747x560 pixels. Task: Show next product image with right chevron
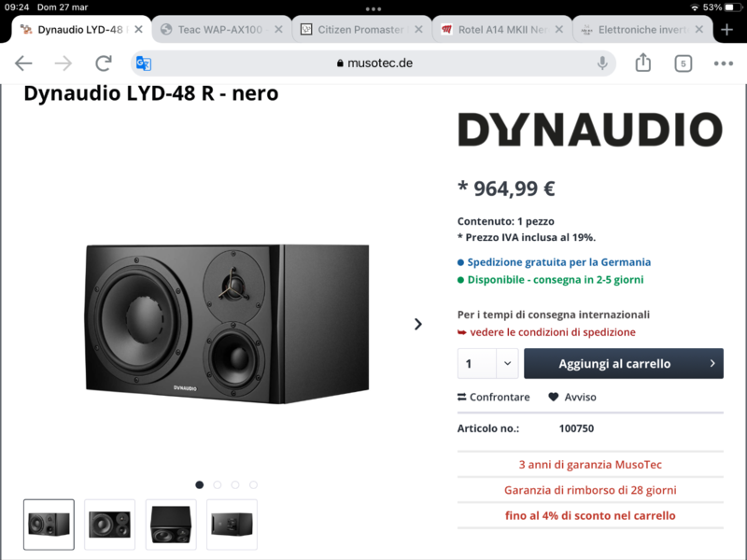tap(417, 324)
